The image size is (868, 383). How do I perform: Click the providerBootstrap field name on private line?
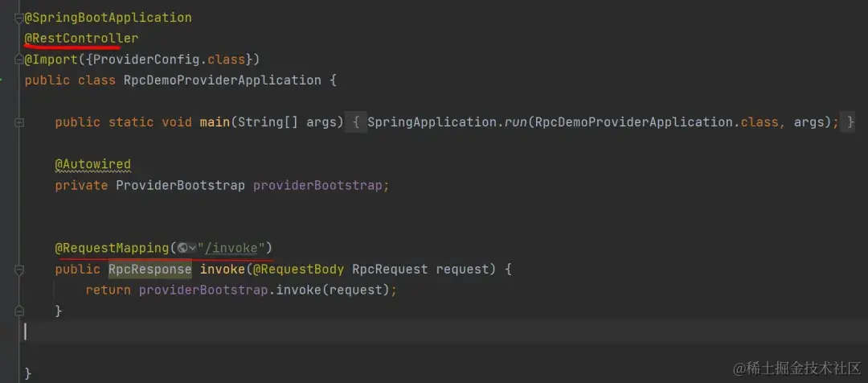[317, 185]
